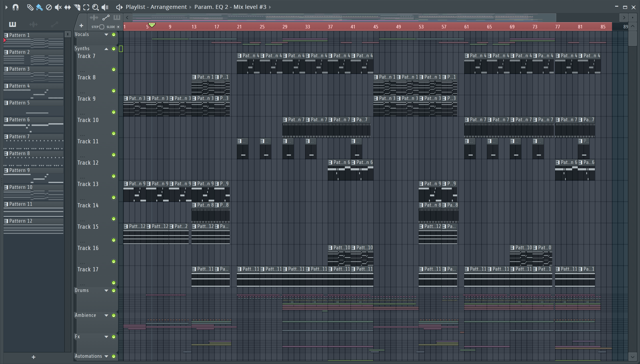Enable STEP editing mode
Screen dimensions: 640x364
point(102,27)
